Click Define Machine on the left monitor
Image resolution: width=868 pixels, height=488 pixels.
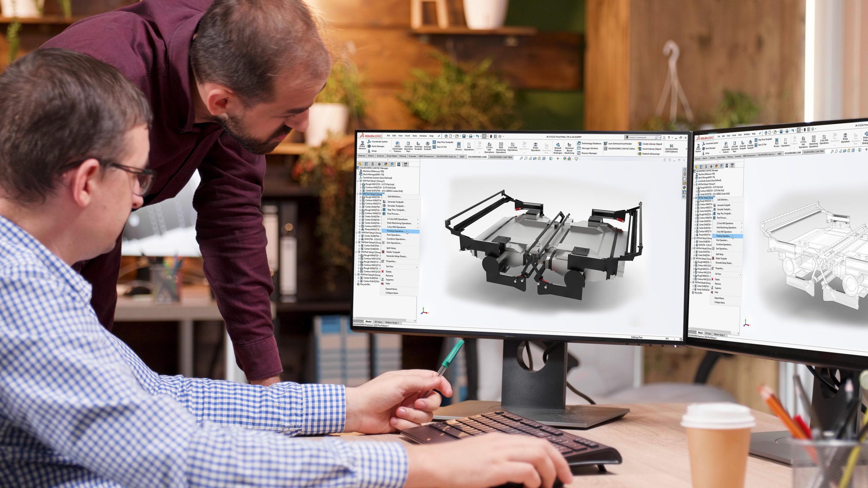(362, 146)
